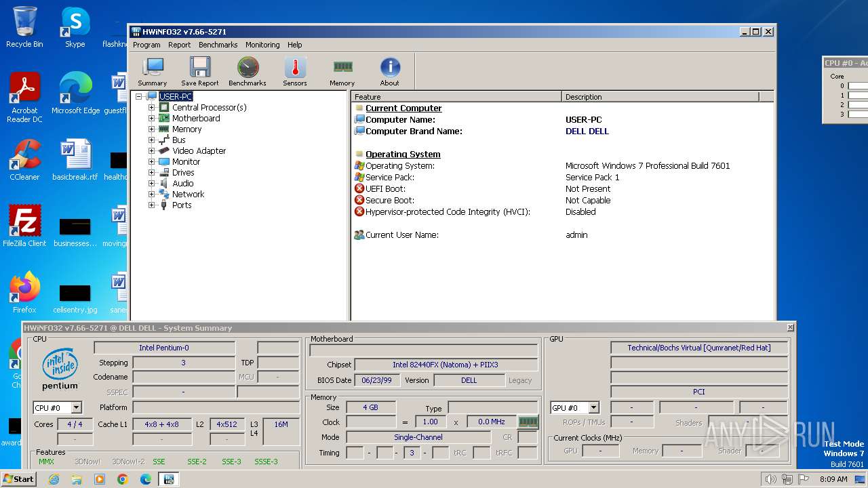Click the HWiNFO32 taskbar button
Screen dimensions: 868x488
(169, 479)
